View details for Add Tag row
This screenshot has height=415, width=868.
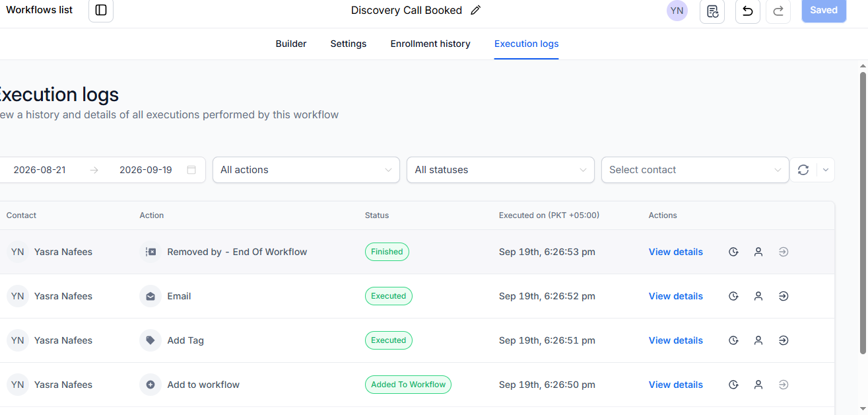[676, 340]
